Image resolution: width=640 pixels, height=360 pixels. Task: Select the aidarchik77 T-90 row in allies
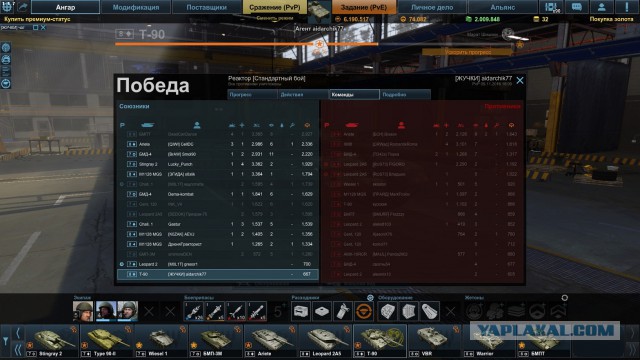tap(218, 274)
